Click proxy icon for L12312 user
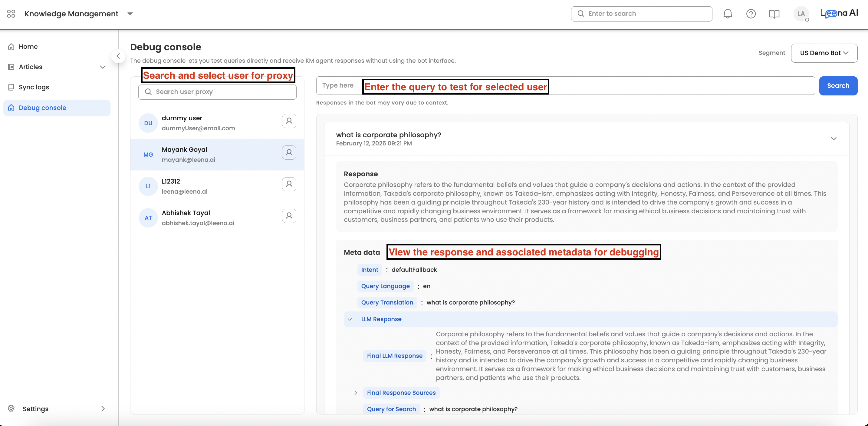 tap(289, 184)
